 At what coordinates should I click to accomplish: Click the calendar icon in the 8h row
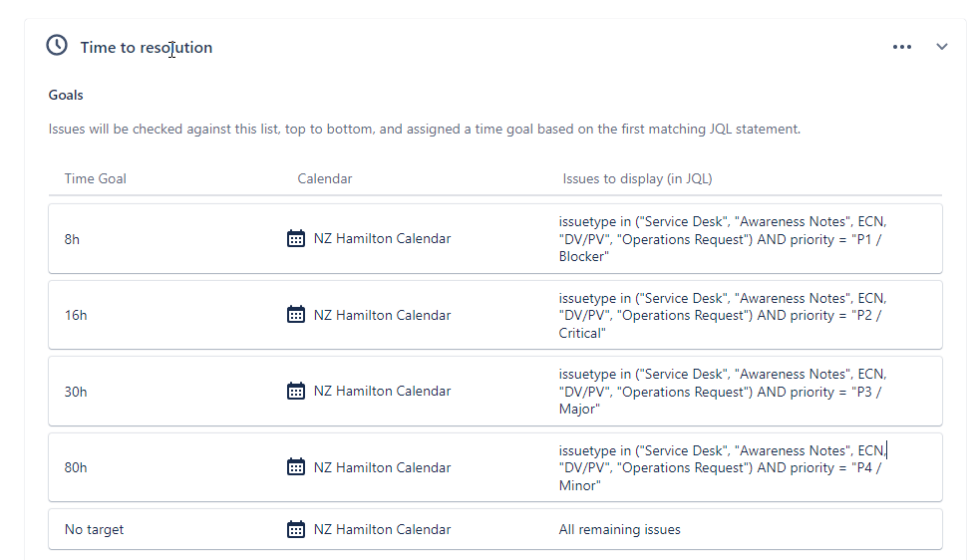pos(296,238)
